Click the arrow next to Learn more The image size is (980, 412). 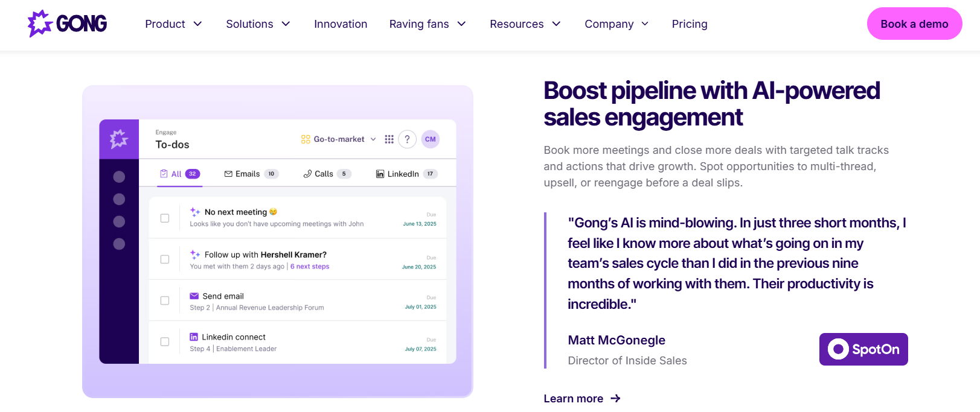pyautogui.click(x=615, y=399)
